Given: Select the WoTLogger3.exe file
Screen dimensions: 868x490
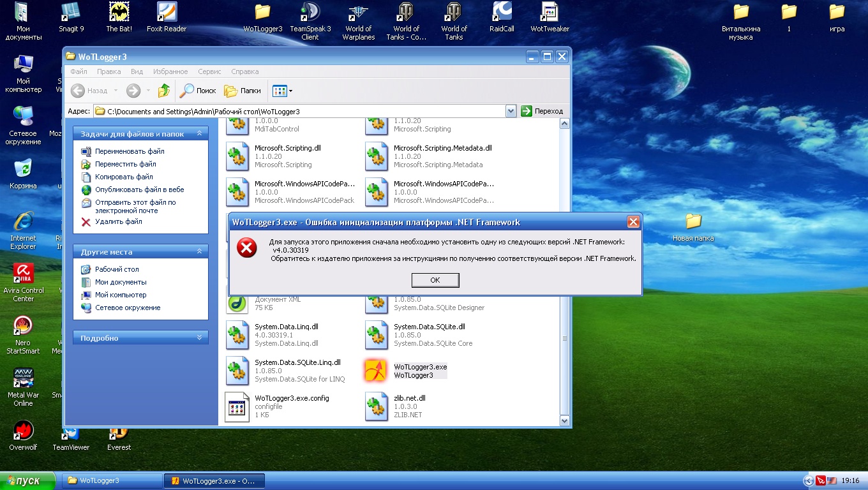Looking at the screenshot, I should click(406, 371).
